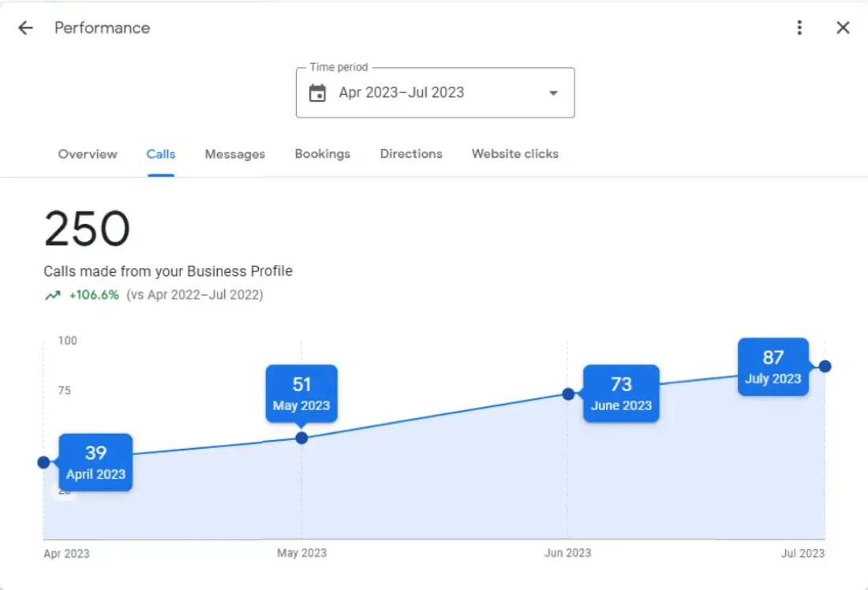Click the June 2023 data point
Screen dimensions: 868x590
568,394
